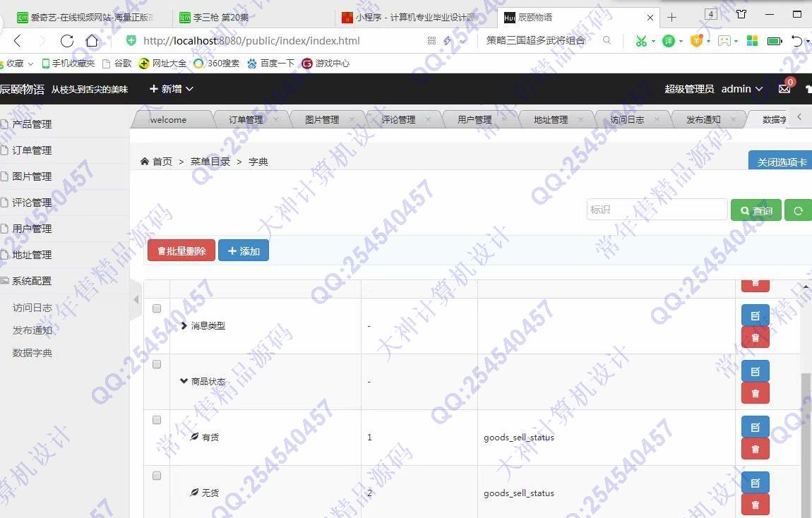Viewport: 812px width, 518px height.
Task: Collapse the sidebar with the left arrow handle
Action: 136,299
